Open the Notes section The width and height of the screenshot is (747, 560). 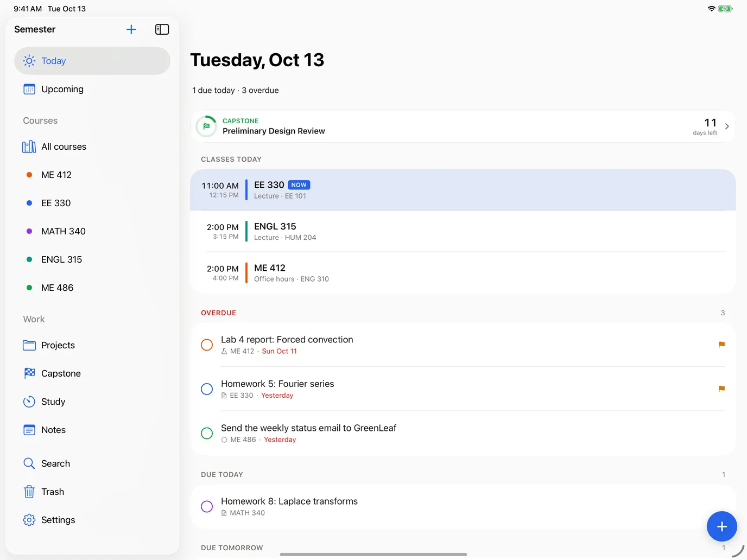92,430
